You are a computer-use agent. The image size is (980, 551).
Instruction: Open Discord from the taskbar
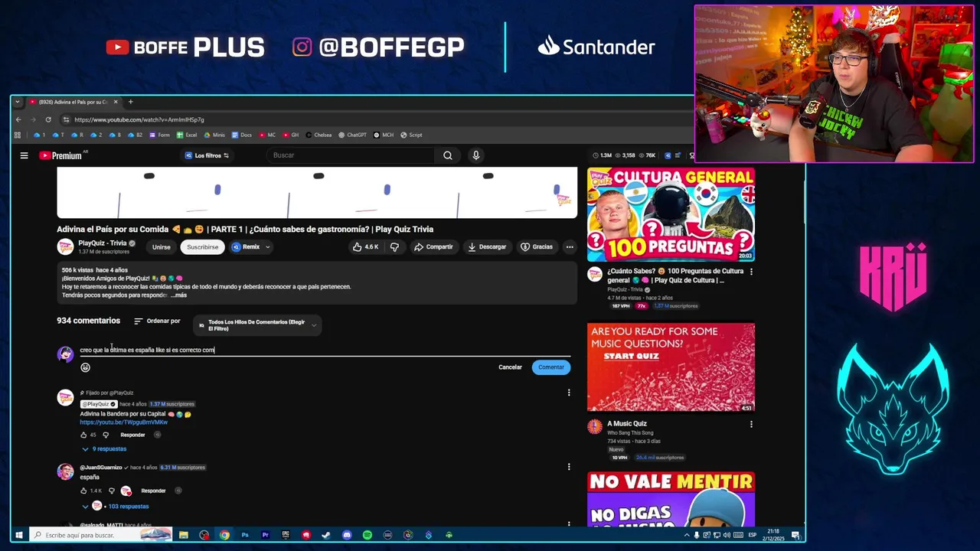tap(347, 535)
